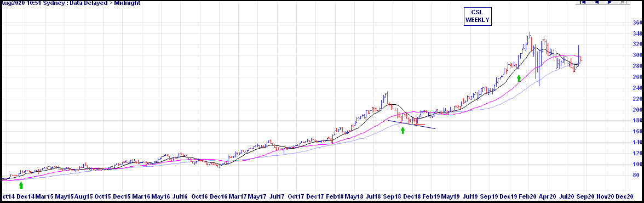Click the May16 date axis label
The image size is (644, 203).
pyautogui.click(x=161, y=197)
